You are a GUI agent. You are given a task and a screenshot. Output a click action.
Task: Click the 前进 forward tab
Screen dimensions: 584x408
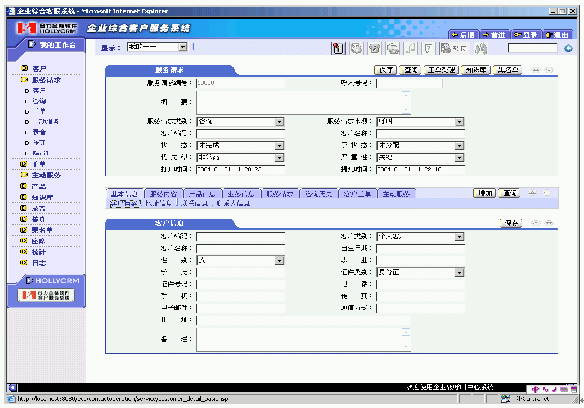[x=495, y=35]
